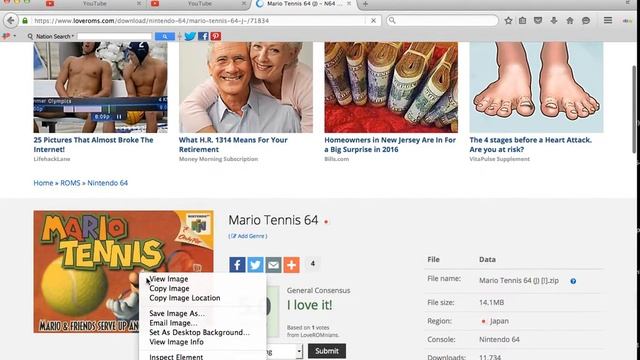Open Facebook icon in the toolbar
Image resolution: width=640 pixels, height=360 pixels.
pos(203,36)
